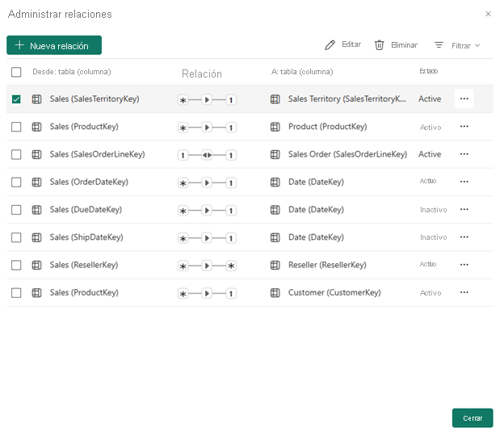Sort by A: tabla (columna) header
This screenshot has width=504, height=436.
(x=302, y=72)
